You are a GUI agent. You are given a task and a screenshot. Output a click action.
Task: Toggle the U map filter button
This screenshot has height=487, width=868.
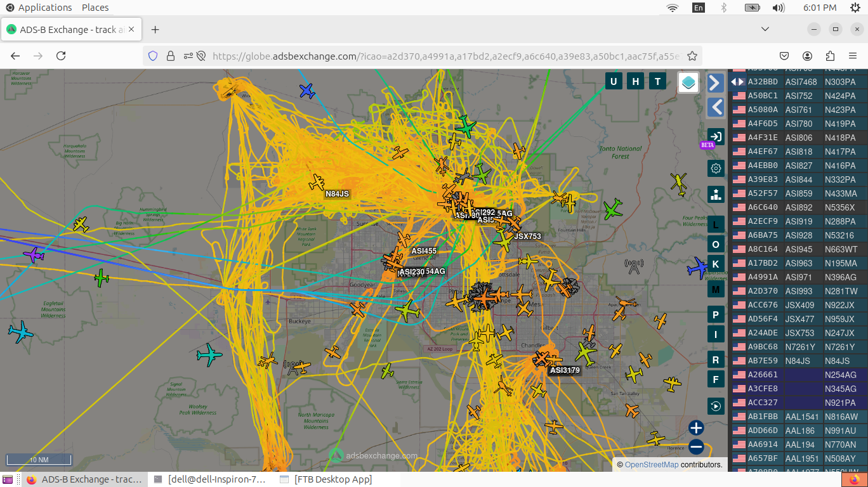tap(614, 81)
